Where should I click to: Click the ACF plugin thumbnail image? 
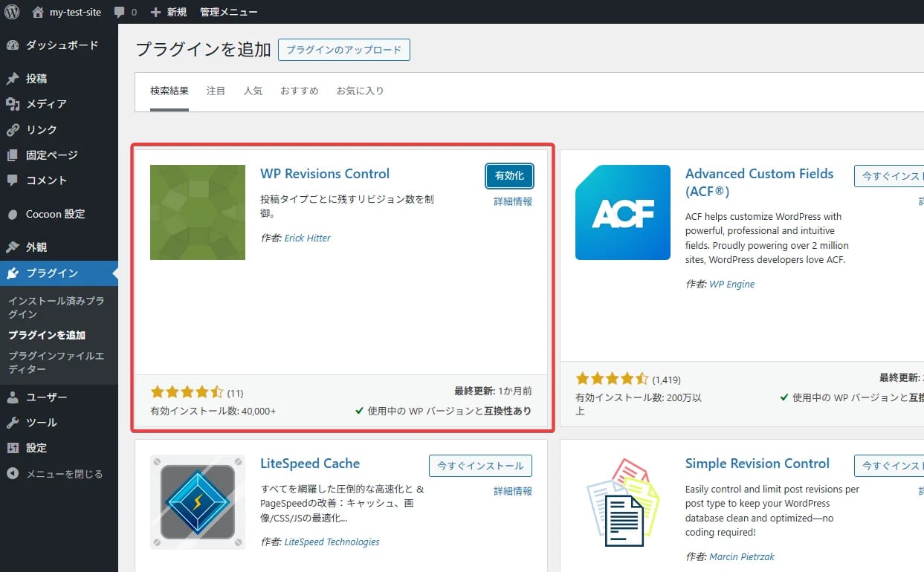(623, 212)
